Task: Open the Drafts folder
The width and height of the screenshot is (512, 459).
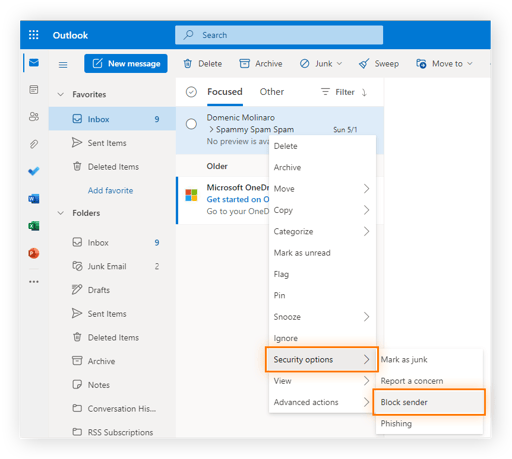Action: pyautogui.click(x=112, y=290)
